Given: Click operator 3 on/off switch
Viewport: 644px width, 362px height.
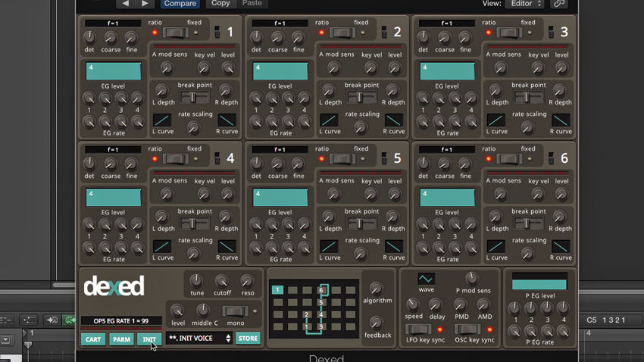Looking at the screenshot, I should [551, 32].
